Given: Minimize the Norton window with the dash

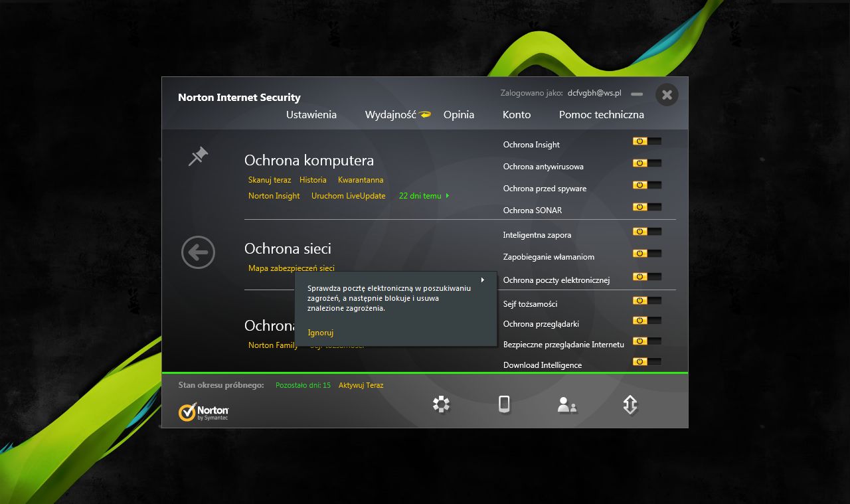Looking at the screenshot, I should click(637, 94).
